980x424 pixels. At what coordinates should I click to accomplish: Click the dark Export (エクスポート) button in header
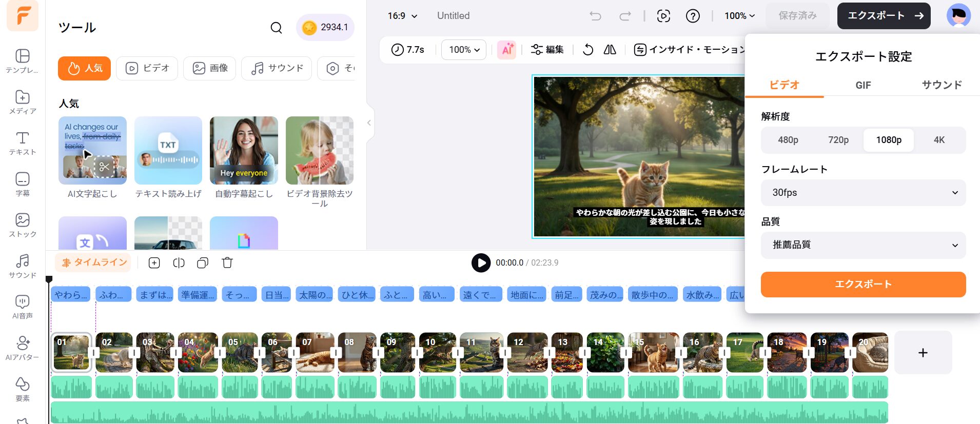point(884,16)
